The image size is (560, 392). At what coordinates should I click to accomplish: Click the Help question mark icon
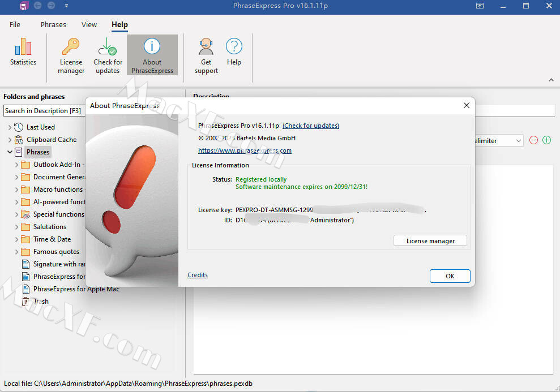pos(234,46)
